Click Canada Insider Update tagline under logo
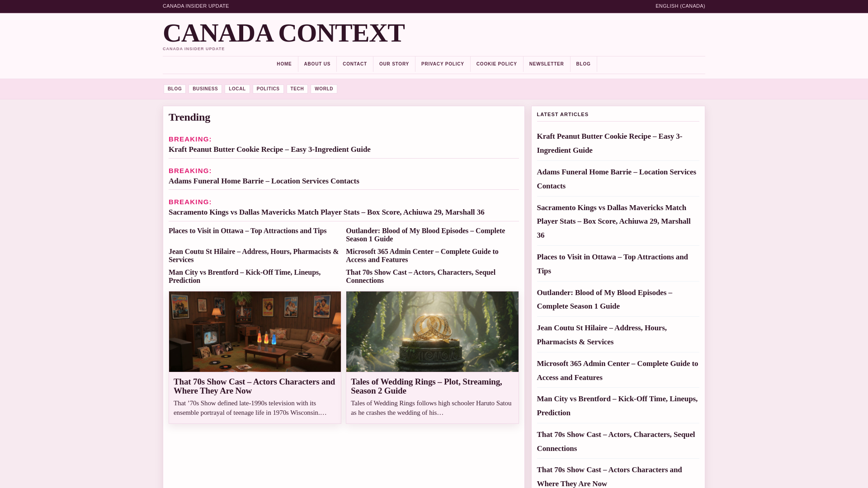 [x=193, y=49]
